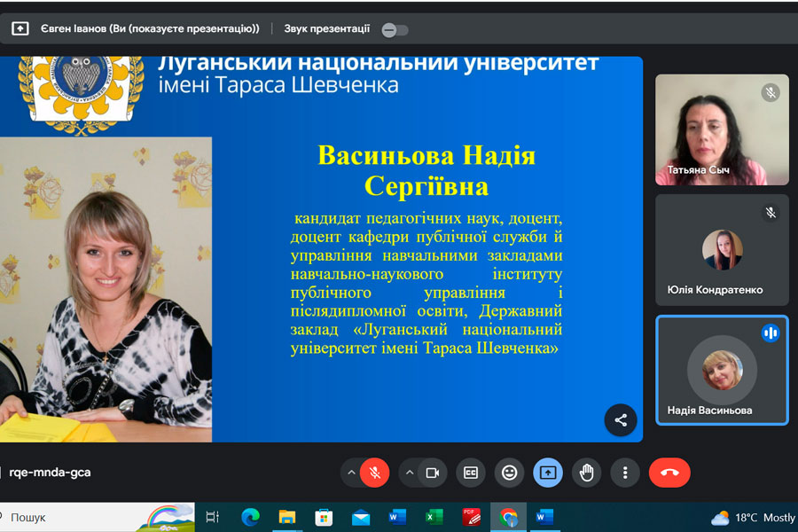Open the weather widget showing 18°C
The height and width of the screenshot is (532, 798).
pos(753,518)
